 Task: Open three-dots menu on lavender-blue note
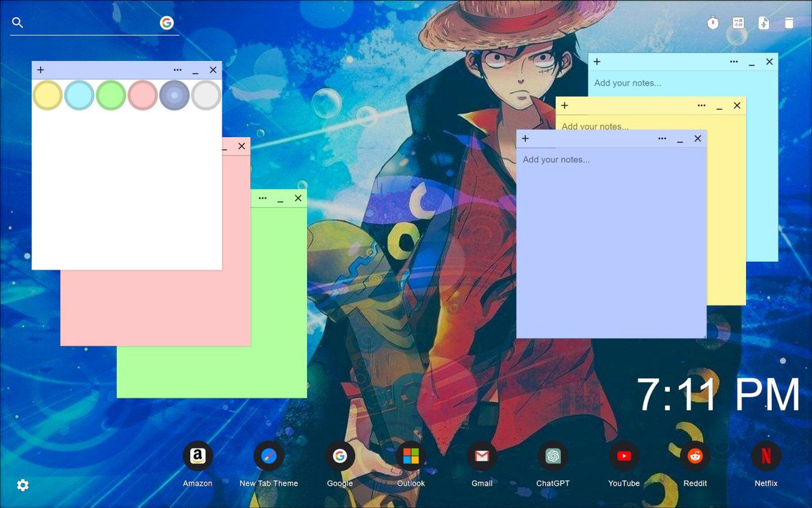point(662,138)
